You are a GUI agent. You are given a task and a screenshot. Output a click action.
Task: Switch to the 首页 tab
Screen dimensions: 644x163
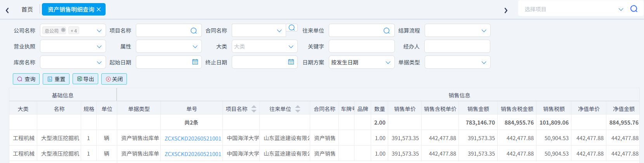click(27, 9)
